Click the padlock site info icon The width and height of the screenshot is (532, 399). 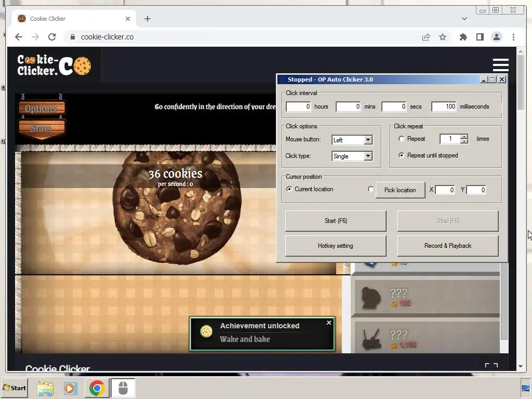73,37
